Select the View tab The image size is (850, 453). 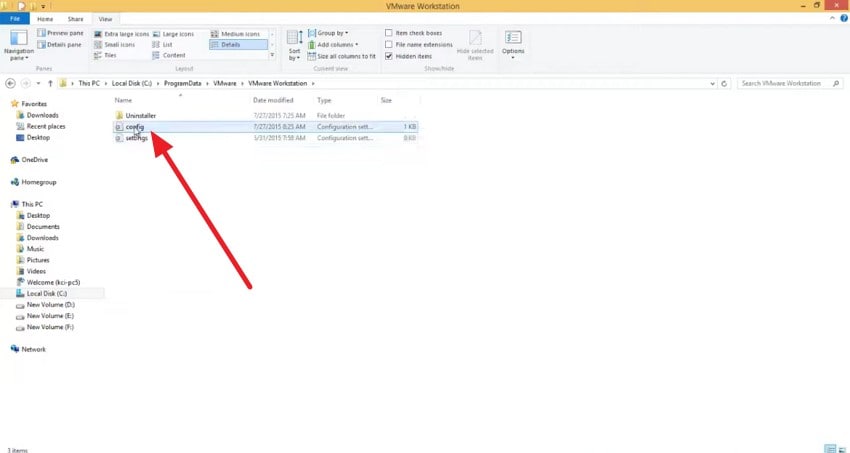click(105, 19)
